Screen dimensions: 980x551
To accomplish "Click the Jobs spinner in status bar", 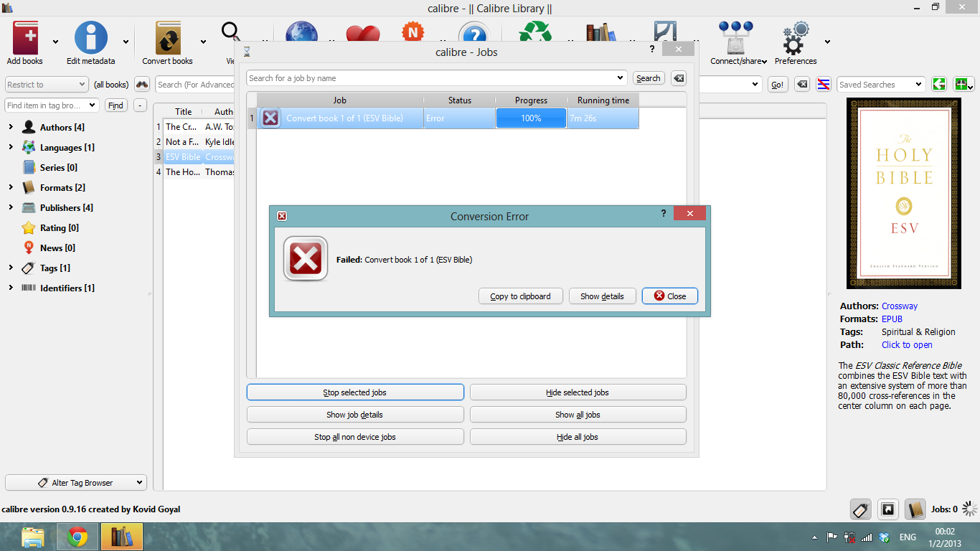I will (970, 509).
